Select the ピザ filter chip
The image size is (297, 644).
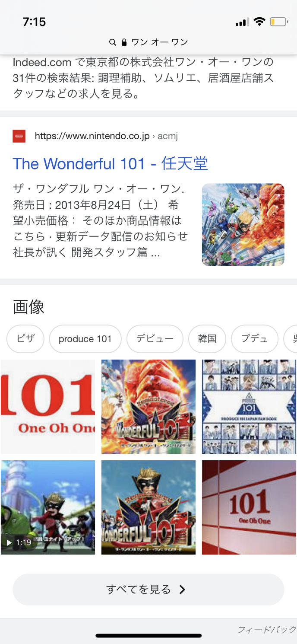click(x=25, y=339)
